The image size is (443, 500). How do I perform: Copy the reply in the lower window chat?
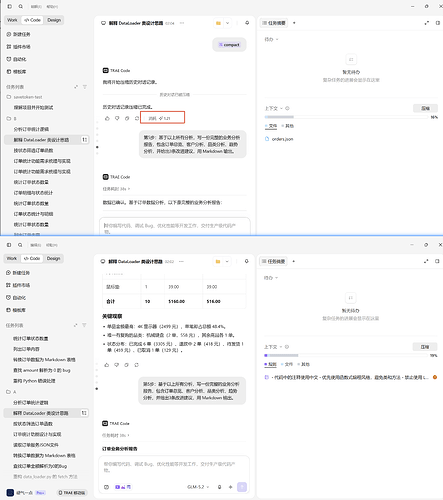coord(127,365)
